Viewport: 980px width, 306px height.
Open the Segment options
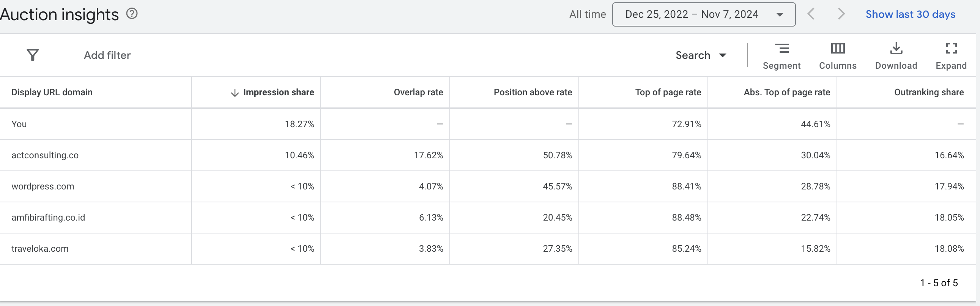[x=781, y=55]
